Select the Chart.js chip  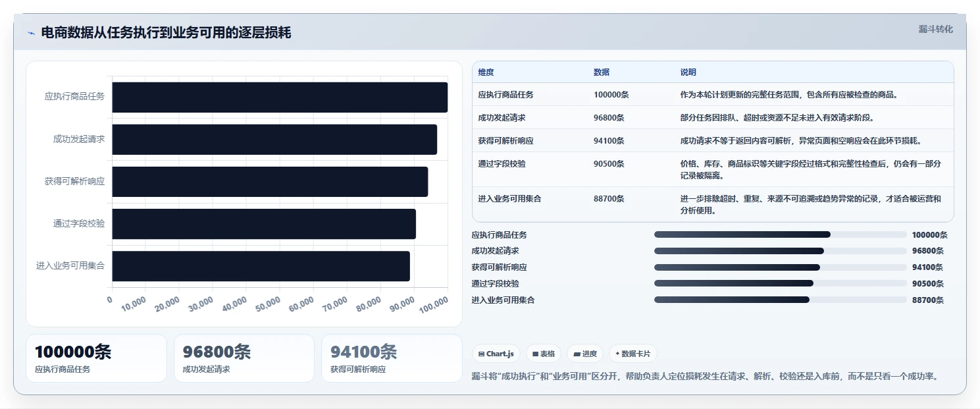click(x=497, y=354)
